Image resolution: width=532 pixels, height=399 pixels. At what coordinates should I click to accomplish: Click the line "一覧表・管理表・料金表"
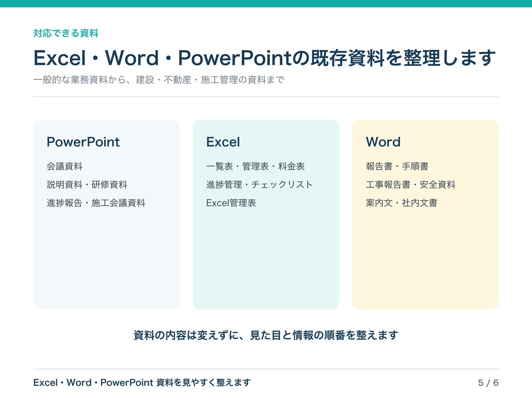256,166
